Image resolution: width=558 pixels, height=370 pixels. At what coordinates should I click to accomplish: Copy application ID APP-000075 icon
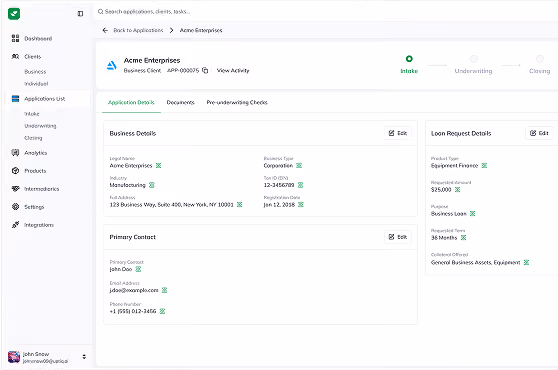click(205, 70)
